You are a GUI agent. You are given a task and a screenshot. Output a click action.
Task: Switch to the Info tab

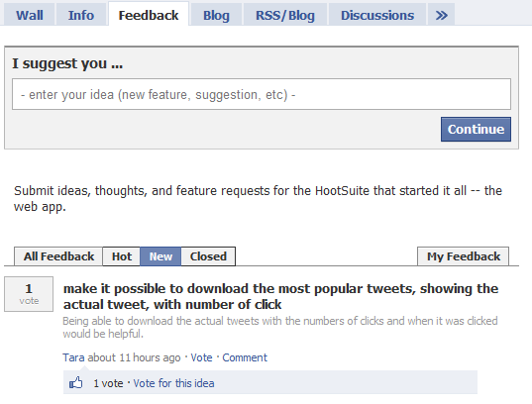81,14
